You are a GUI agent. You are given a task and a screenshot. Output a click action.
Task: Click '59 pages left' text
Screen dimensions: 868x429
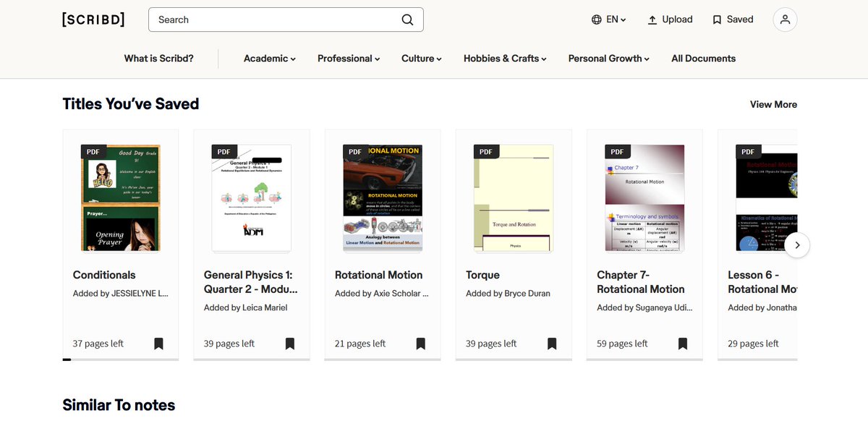[x=622, y=344]
